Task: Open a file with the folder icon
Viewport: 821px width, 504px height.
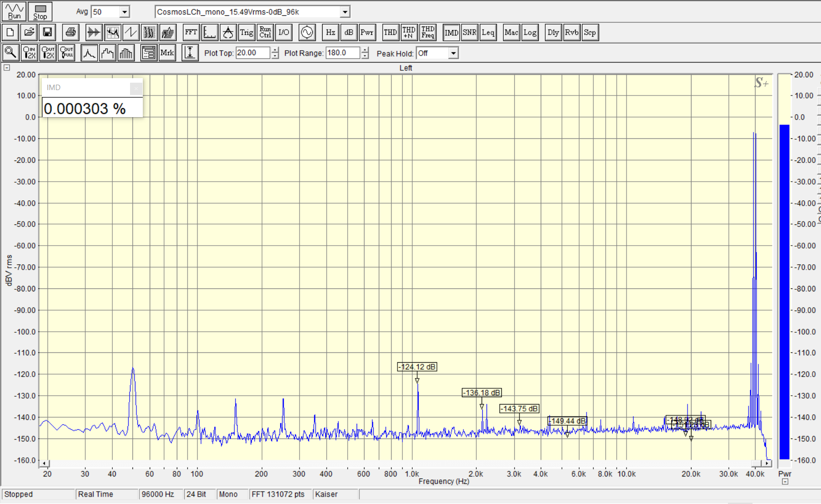Action: (x=29, y=32)
